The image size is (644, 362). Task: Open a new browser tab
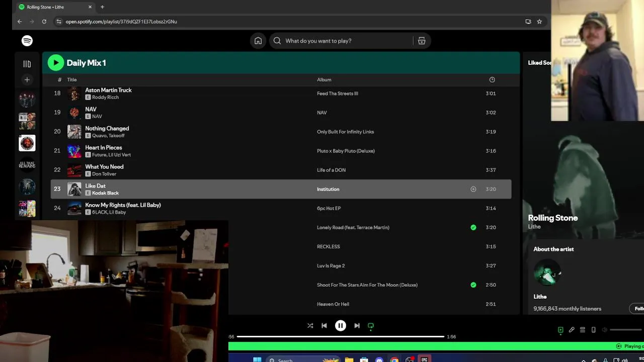102,7
